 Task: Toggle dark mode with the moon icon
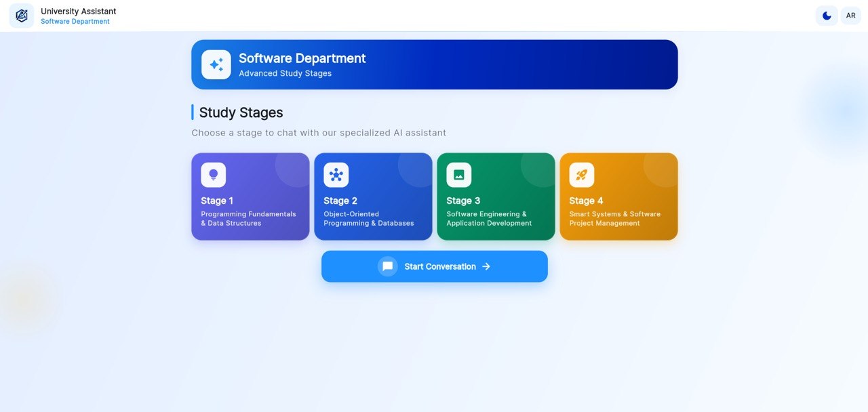[827, 16]
